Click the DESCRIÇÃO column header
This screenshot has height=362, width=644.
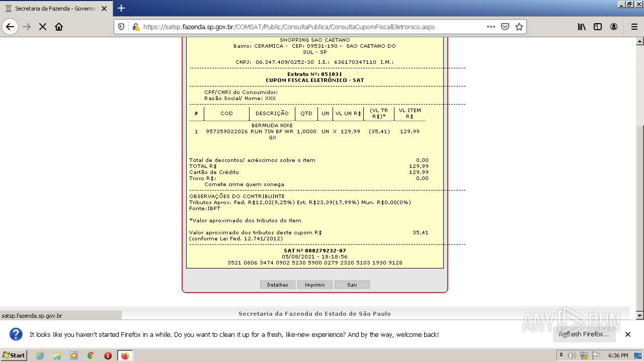coord(272,113)
